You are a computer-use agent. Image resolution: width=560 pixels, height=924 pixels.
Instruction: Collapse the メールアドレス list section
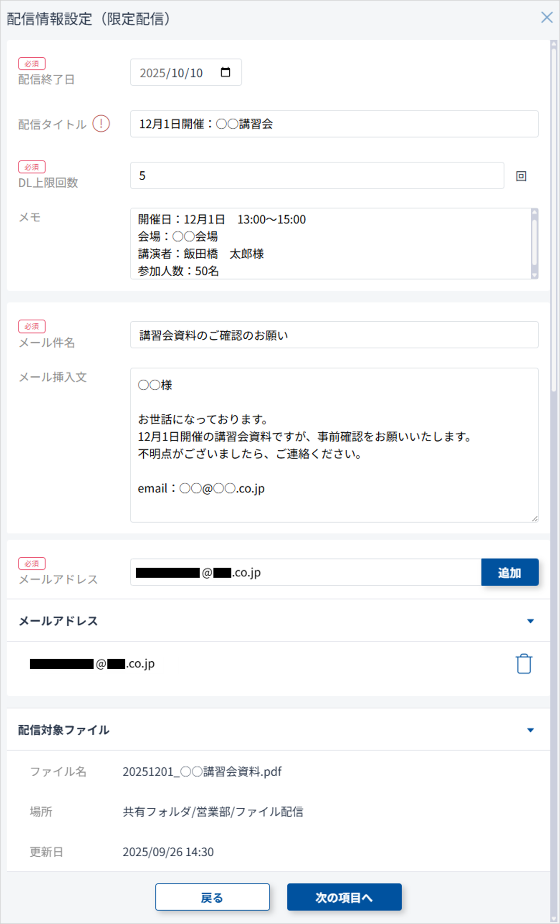click(530, 621)
